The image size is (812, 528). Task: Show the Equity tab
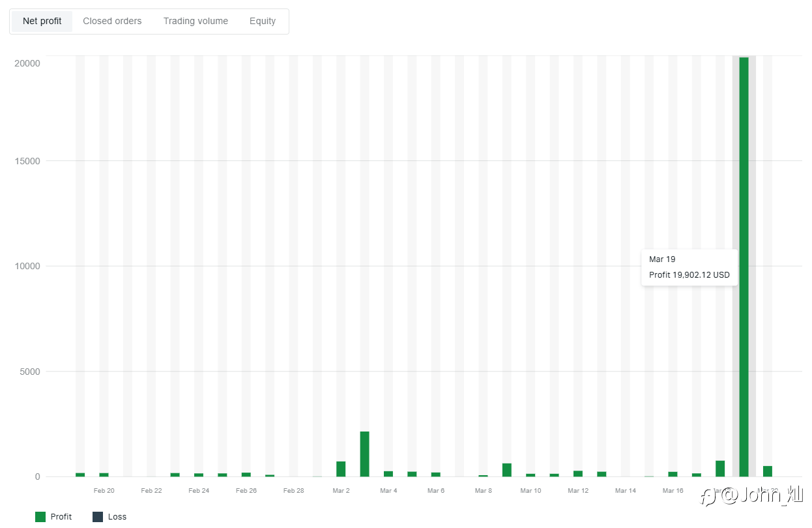(x=263, y=21)
